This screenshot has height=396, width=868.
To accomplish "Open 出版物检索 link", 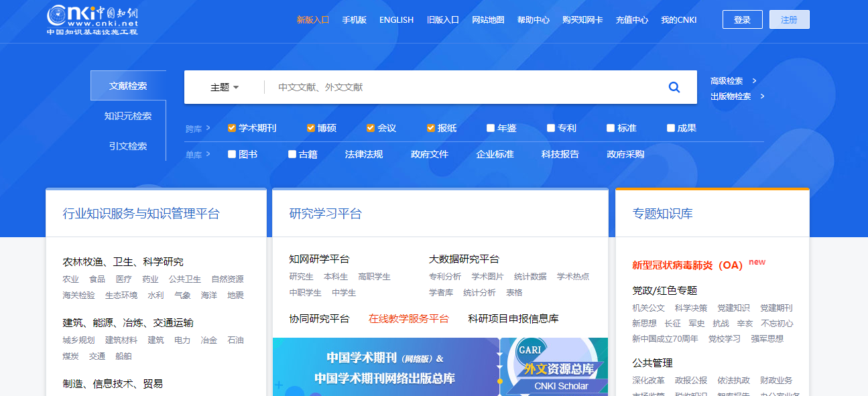I will (x=731, y=96).
